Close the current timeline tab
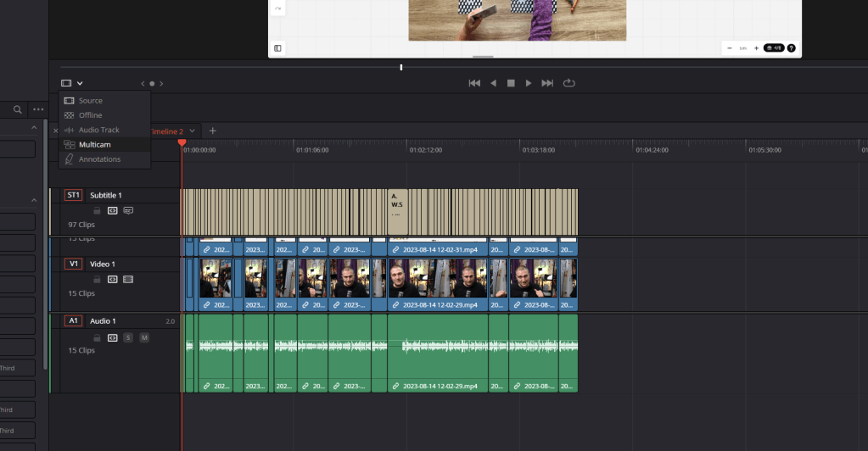This screenshot has height=451, width=868. [x=55, y=131]
